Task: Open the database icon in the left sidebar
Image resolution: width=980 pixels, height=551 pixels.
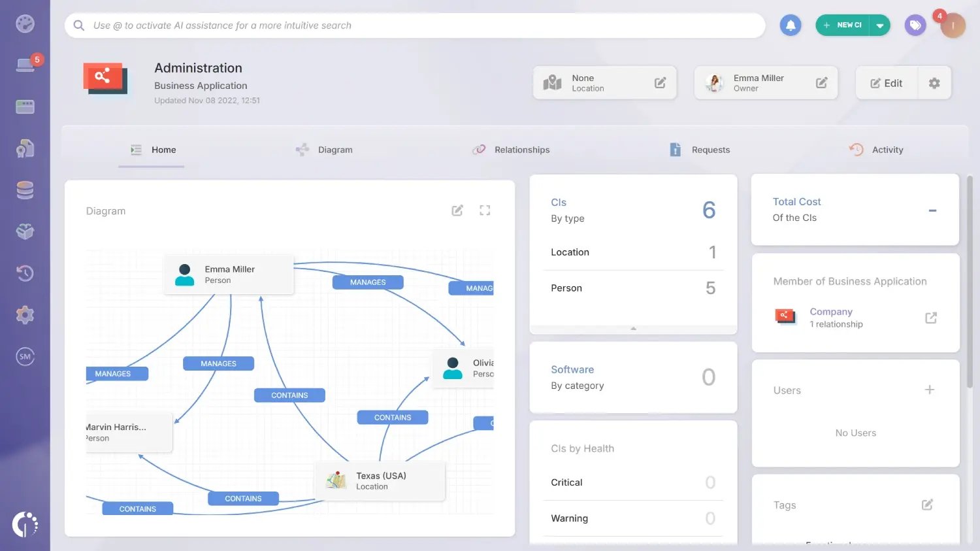Action: tap(25, 190)
